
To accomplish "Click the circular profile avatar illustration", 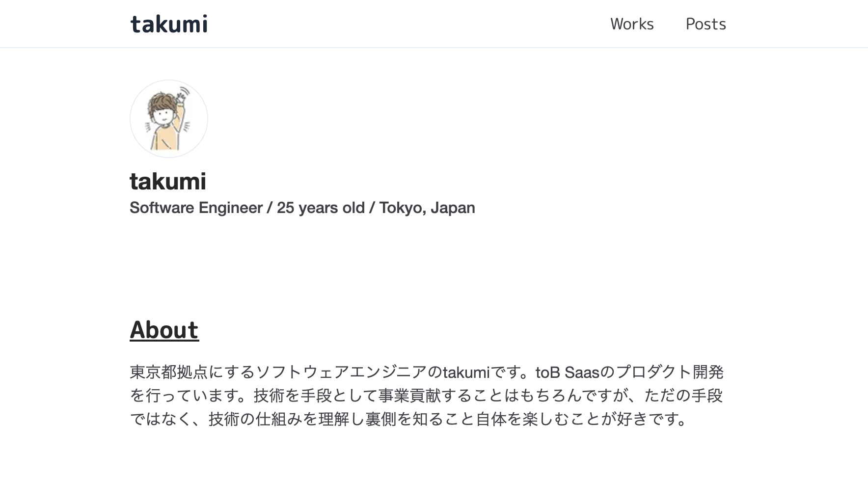I will click(168, 119).
